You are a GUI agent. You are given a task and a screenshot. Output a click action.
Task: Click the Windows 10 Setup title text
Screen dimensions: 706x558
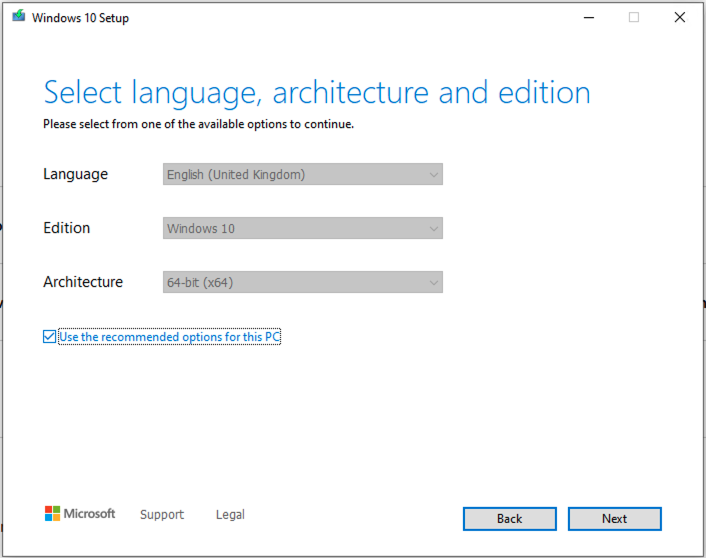(80, 18)
